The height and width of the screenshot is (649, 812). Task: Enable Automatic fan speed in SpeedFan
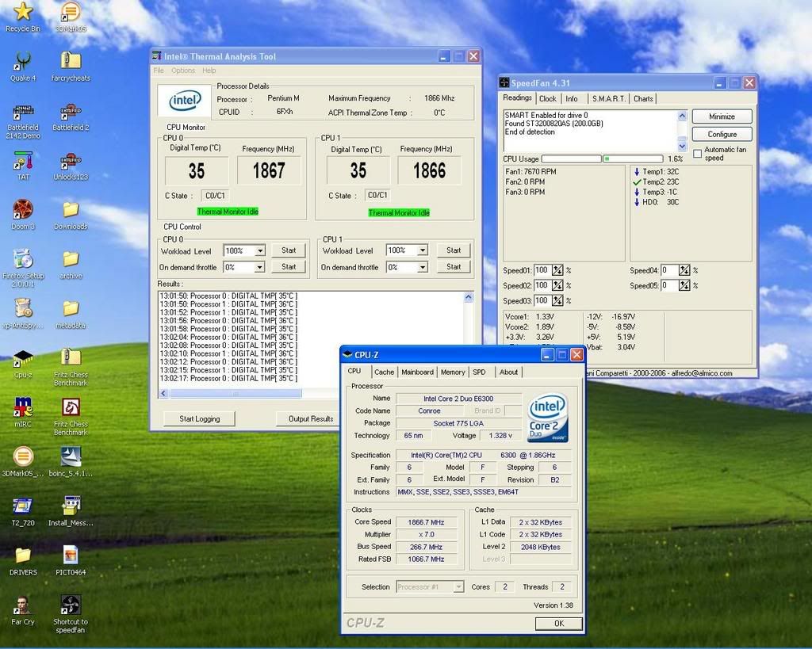coord(698,154)
